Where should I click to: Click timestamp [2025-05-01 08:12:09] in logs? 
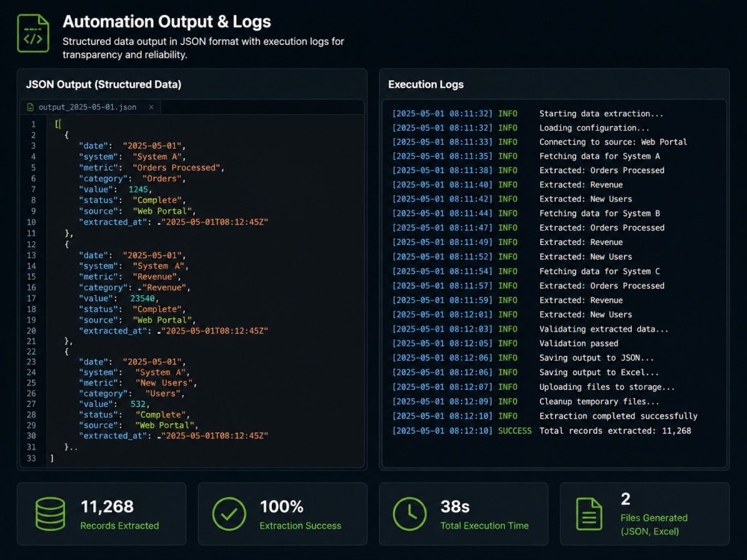pyautogui.click(x=442, y=402)
